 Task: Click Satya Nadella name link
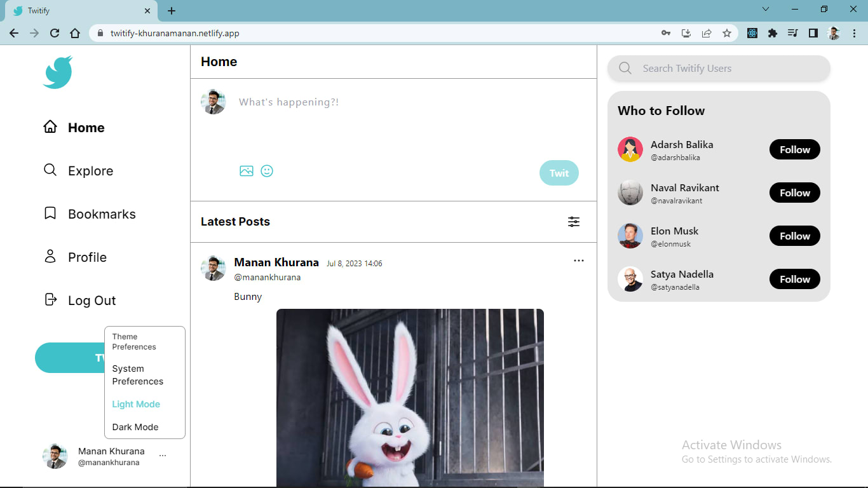pos(682,274)
